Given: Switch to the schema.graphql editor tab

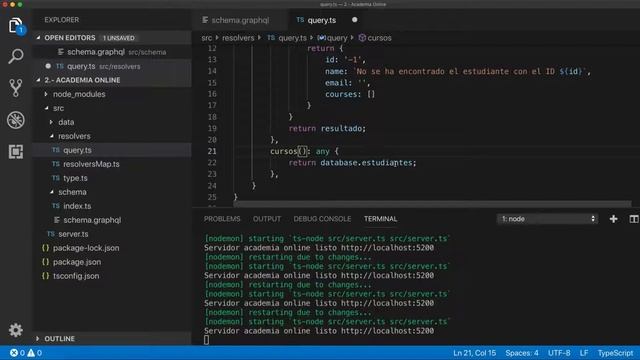Looking at the screenshot, I should [240, 20].
